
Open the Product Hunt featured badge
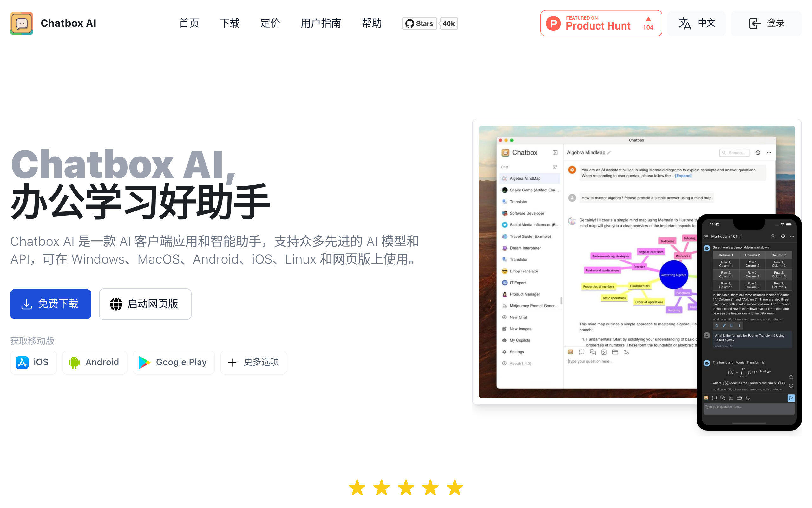coord(601,23)
